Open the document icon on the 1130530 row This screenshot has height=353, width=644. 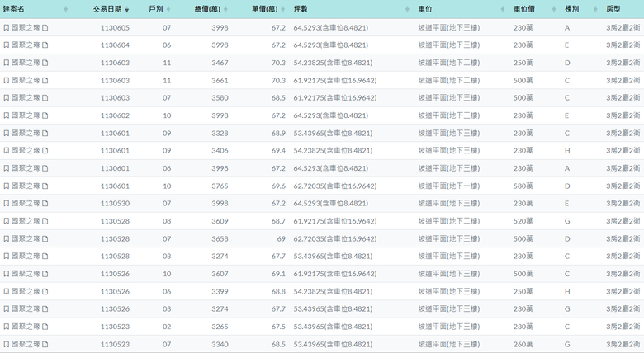click(45, 204)
